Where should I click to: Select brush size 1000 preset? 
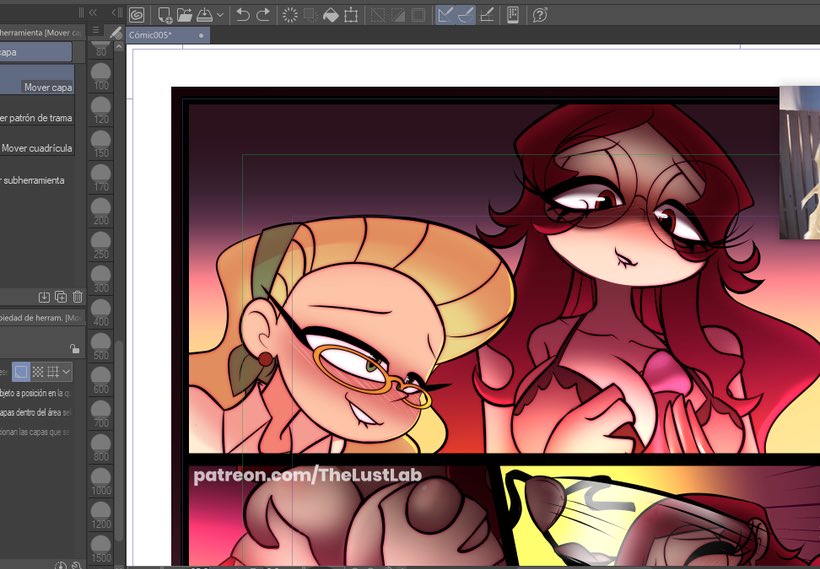[100, 482]
